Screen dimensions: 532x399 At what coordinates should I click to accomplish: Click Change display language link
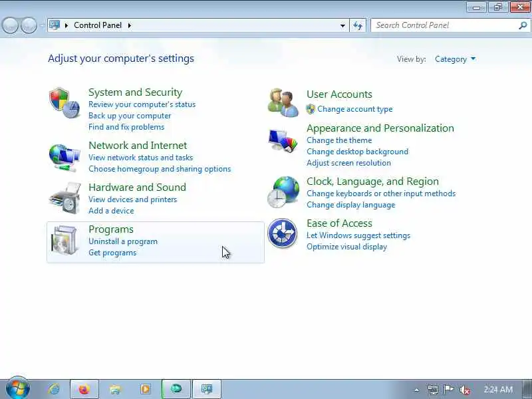[x=351, y=205]
